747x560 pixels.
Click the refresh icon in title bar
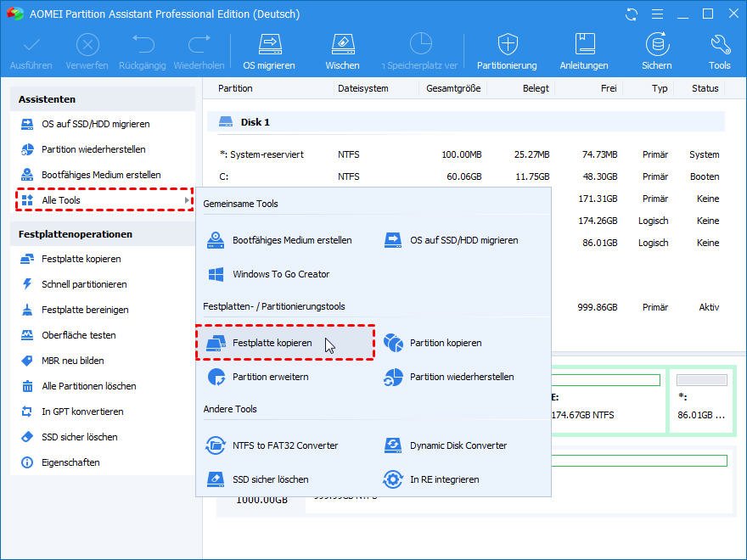point(632,14)
